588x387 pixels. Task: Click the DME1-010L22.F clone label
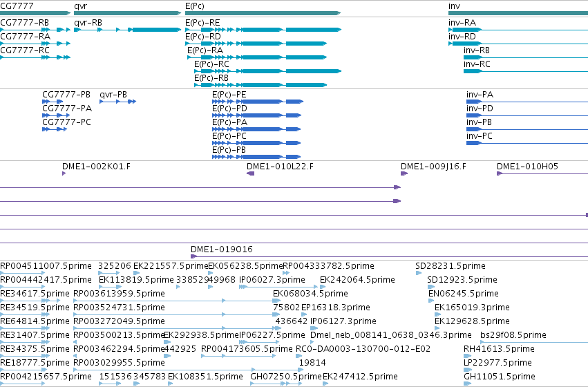[280, 167]
